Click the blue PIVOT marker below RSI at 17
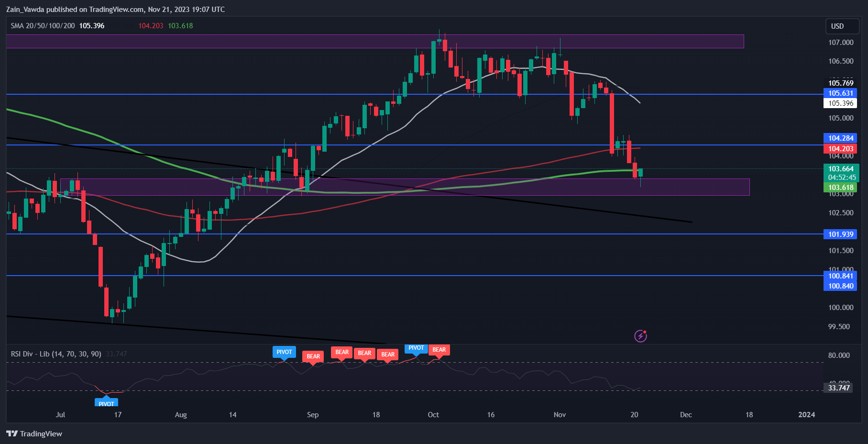Image resolution: width=868 pixels, height=444 pixels. [x=106, y=402]
